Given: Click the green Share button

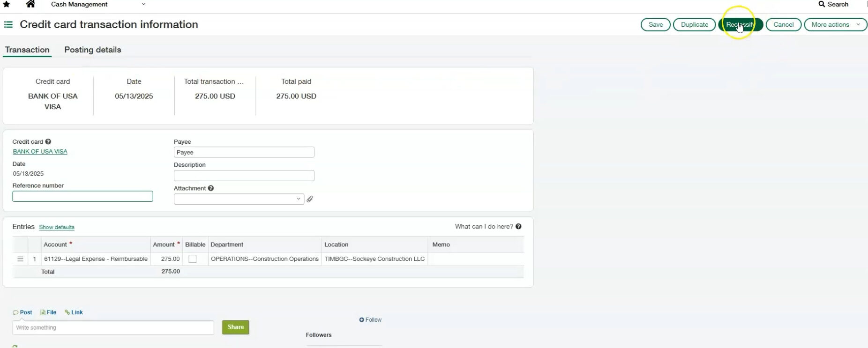Looking at the screenshot, I should tap(235, 327).
